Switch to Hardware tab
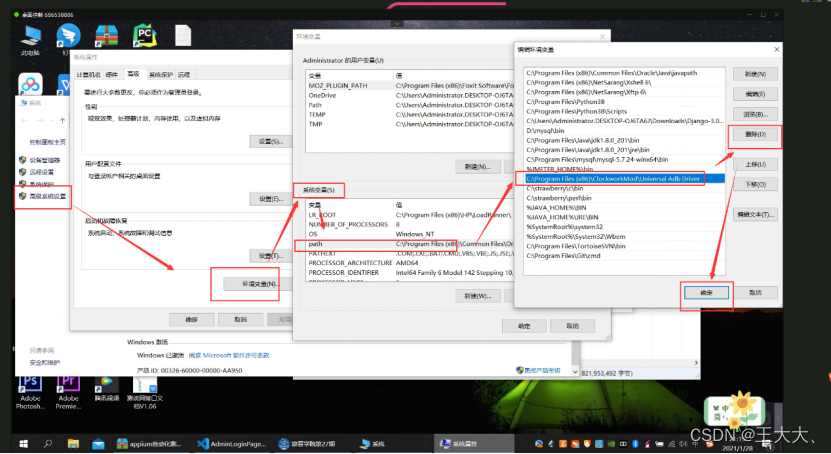 click(112, 75)
